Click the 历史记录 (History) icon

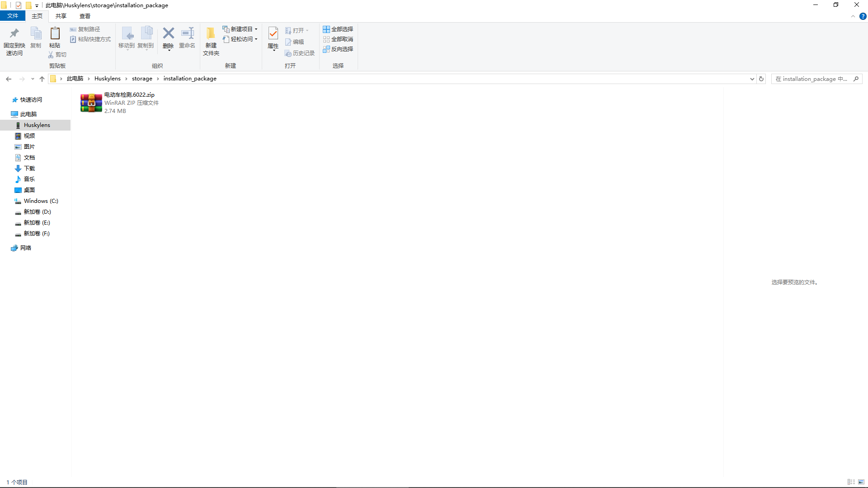coord(300,53)
